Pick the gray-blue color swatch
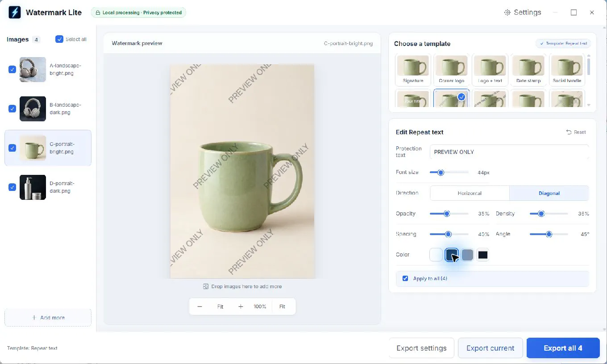This screenshot has height=364, width=607. pos(467,255)
